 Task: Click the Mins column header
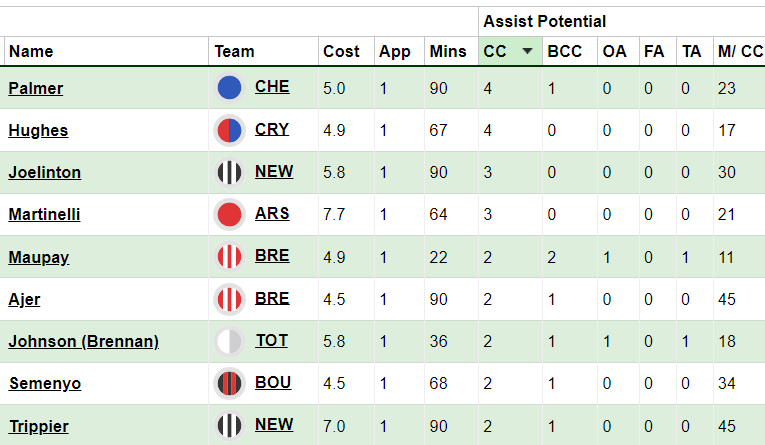click(x=448, y=51)
